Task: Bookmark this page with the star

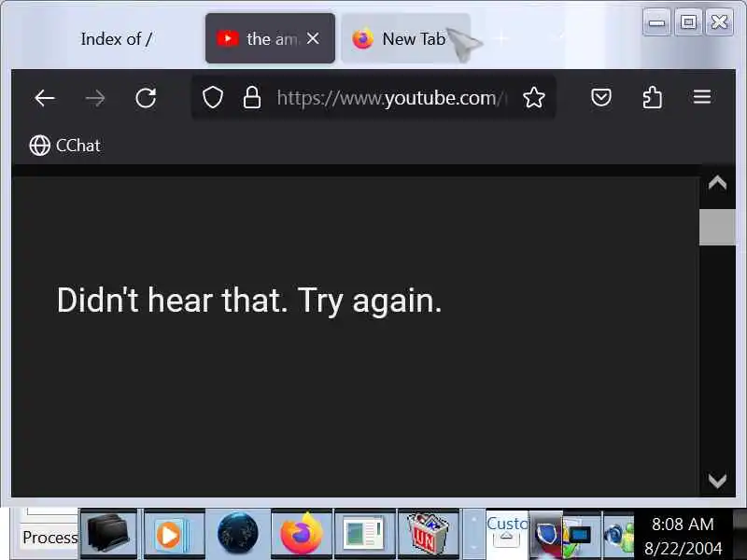Action: (533, 98)
